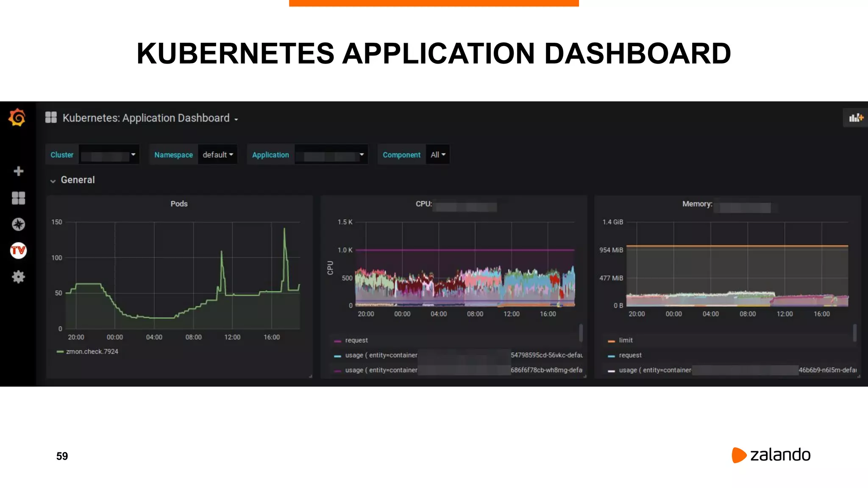
Task: Click the Component variable label
Action: [x=401, y=155]
